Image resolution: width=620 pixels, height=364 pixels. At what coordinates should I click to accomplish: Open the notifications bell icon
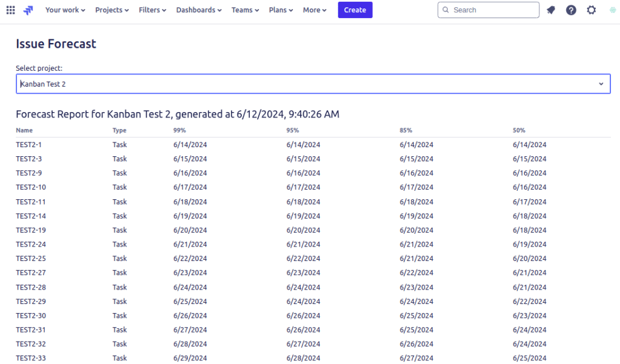550,10
